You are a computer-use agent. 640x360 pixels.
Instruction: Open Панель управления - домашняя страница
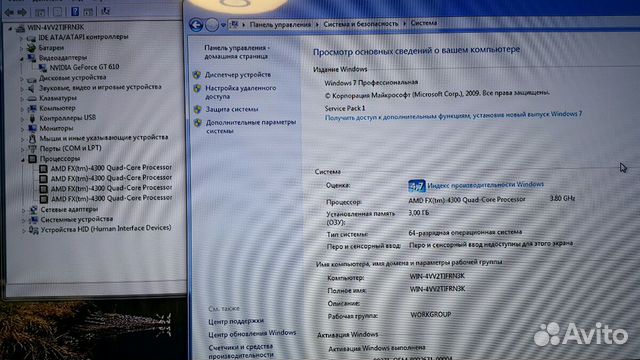tap(237, 52)
